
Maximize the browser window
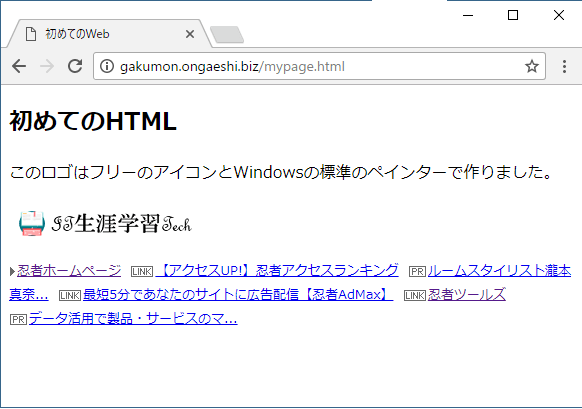[x=513, y=15]
